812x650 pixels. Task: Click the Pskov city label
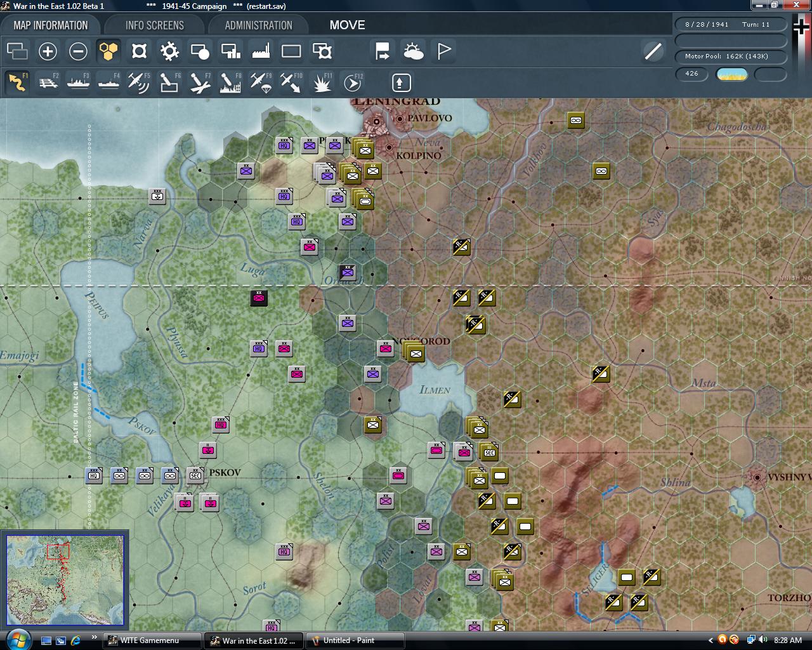point(225,473)
